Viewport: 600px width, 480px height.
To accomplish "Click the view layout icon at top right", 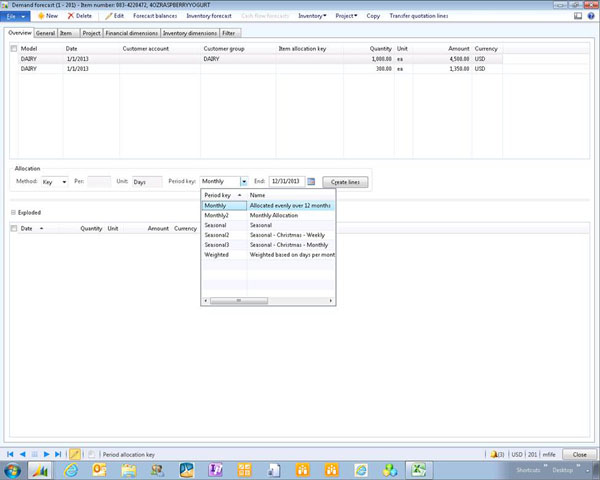I will tap(578, 16).
